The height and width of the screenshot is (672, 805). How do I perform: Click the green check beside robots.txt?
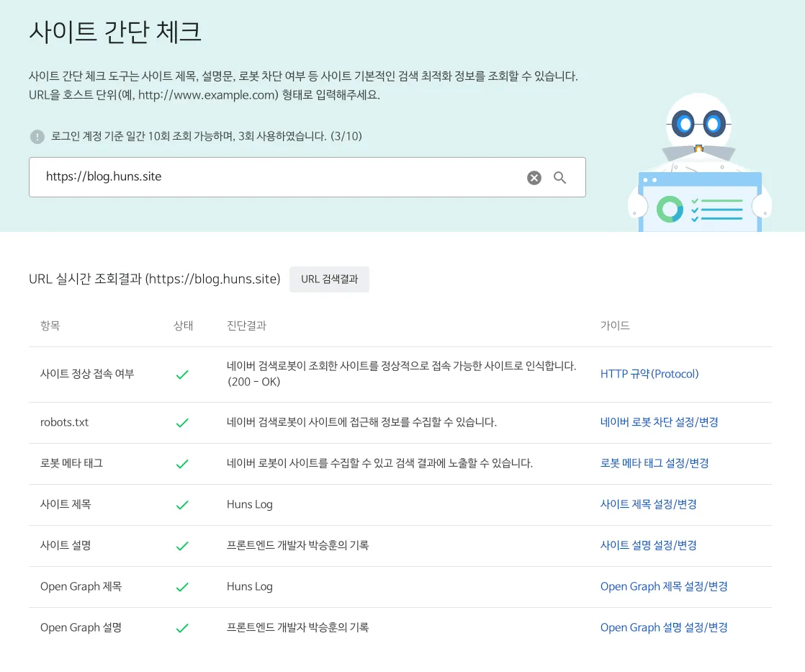[x=182, y=423]
